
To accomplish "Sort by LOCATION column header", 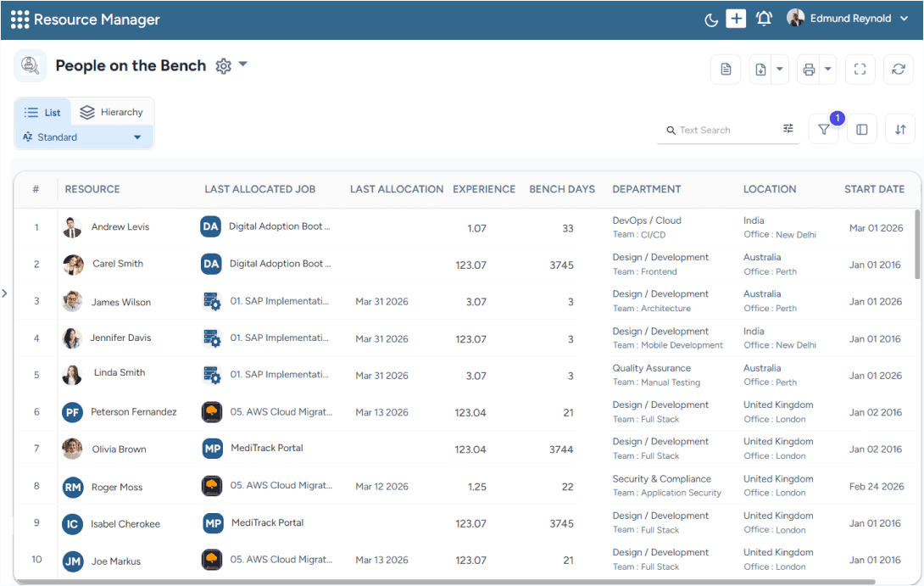I will click(x=770, y=189).
